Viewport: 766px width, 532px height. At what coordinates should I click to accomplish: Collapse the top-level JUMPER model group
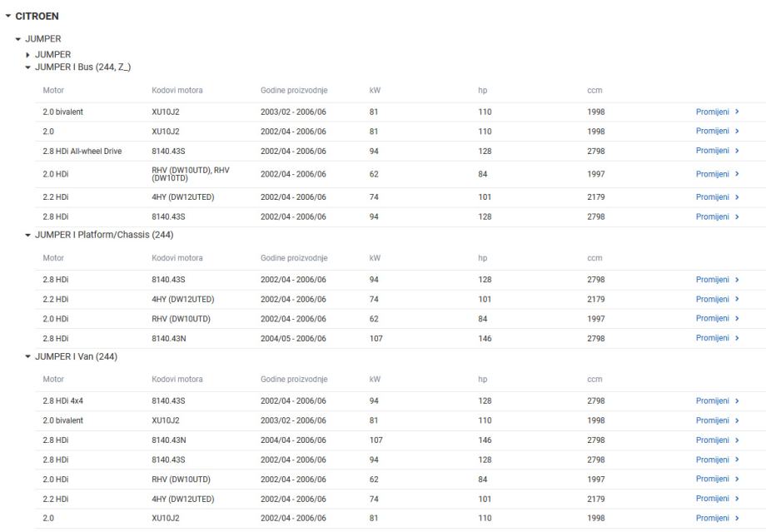[17, 38]
